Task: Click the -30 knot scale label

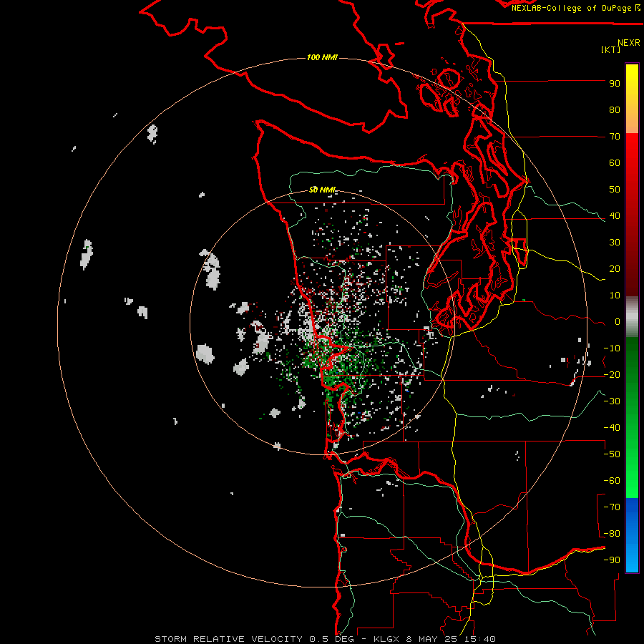Action: pyautogui.click(x=612, y=401)
